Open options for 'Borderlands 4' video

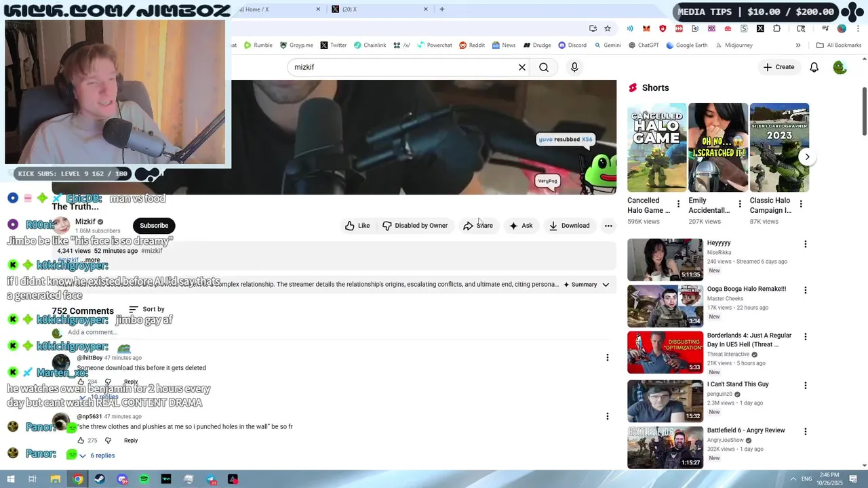point(806,337)
